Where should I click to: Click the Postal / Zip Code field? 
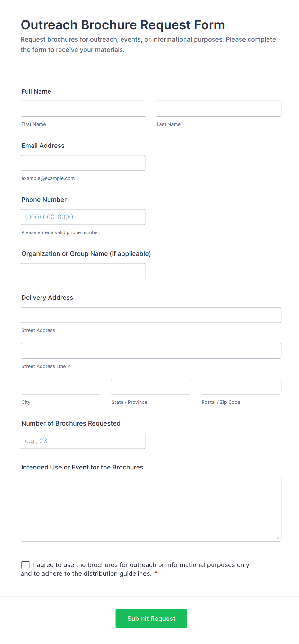tap(241, 387)
